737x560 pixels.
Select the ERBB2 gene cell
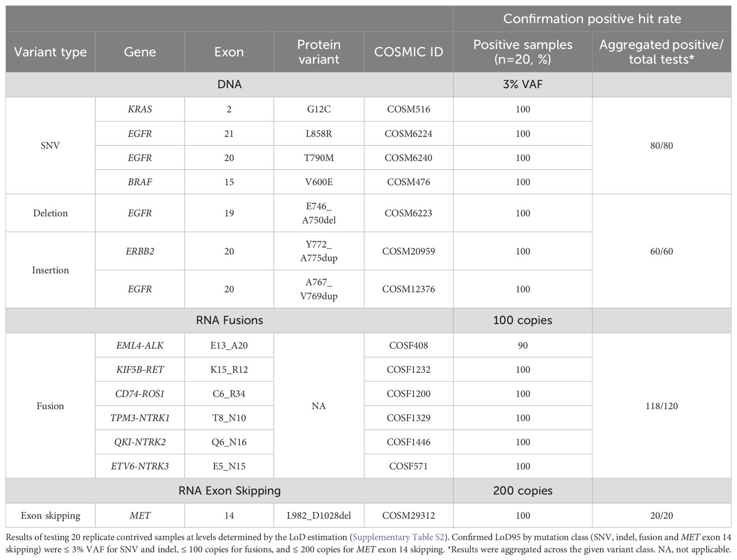140,251
